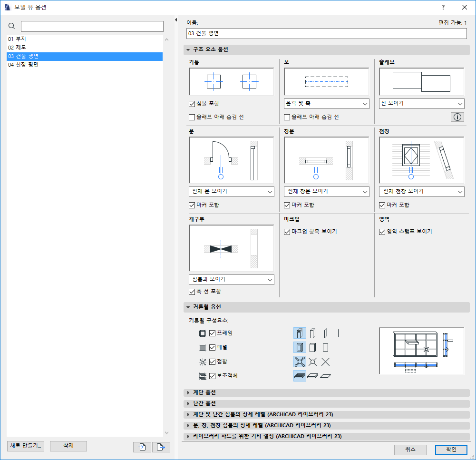Open the opening 심볼과 보이기 dropdown

coord(232,280)
